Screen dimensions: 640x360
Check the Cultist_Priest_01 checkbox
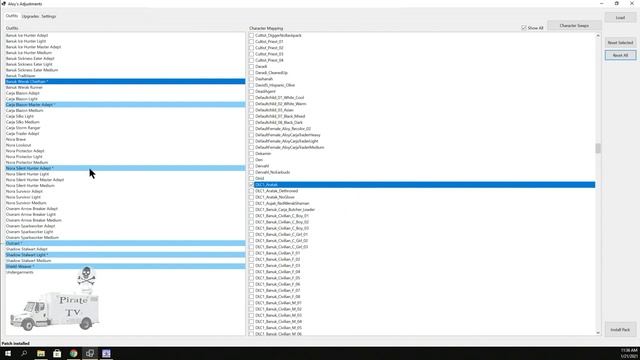click(x=251, y=42)
